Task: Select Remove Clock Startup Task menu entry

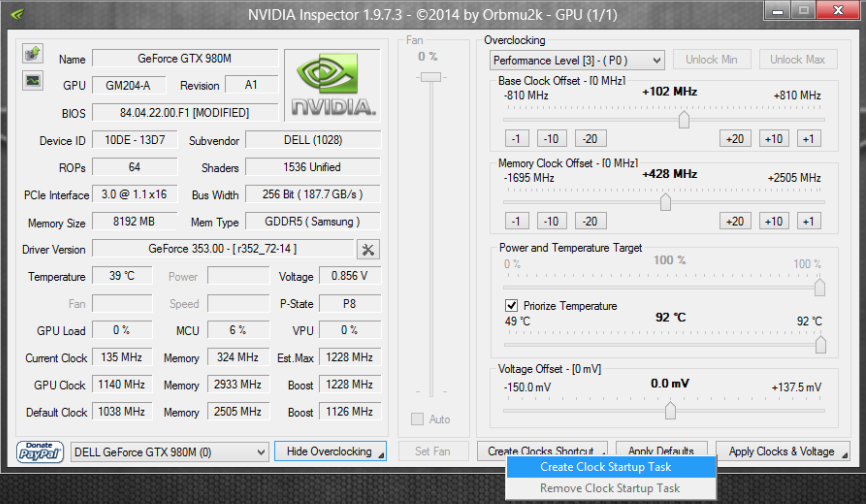Action: point(611,488)
